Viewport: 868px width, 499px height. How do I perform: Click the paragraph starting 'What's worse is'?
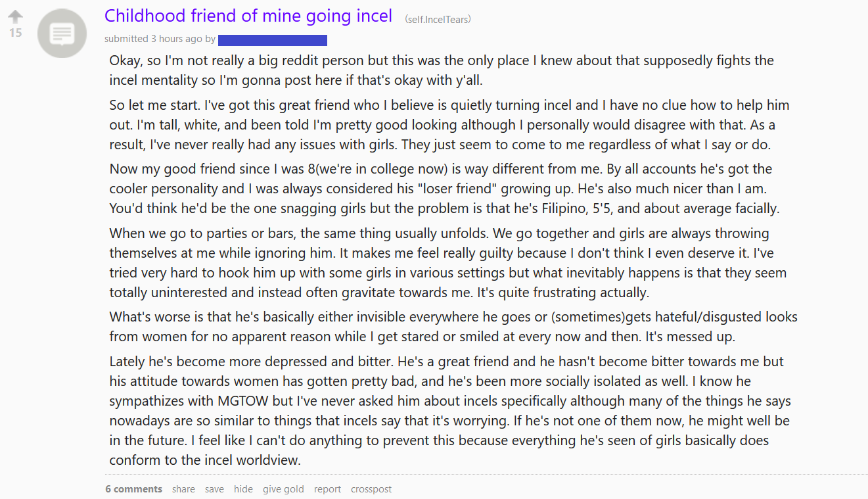click(453, 327)
